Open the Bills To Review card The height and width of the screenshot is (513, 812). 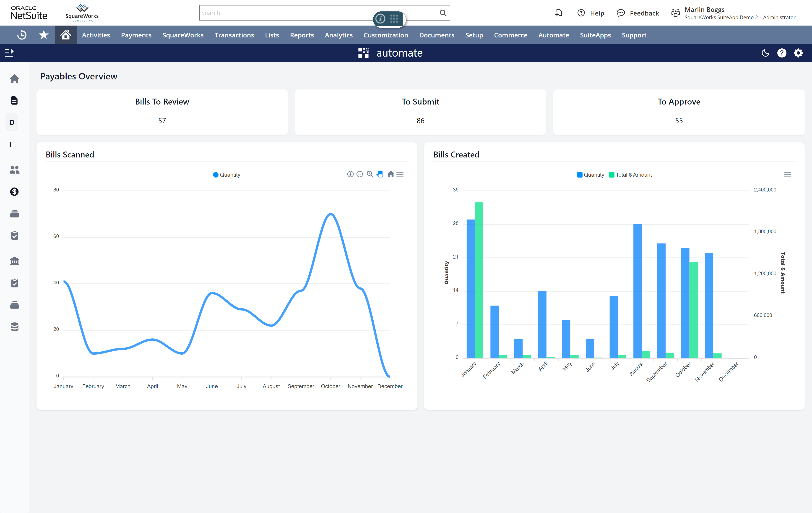(162, 112)
